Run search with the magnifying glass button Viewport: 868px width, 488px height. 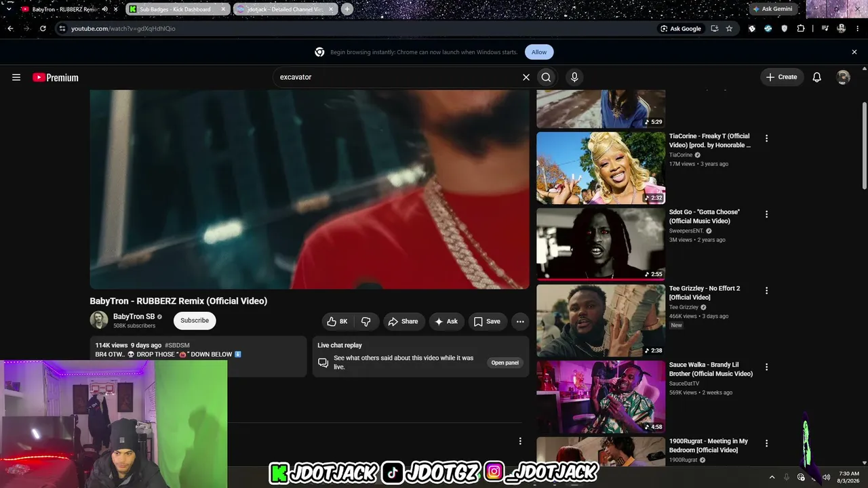[546, 77]
